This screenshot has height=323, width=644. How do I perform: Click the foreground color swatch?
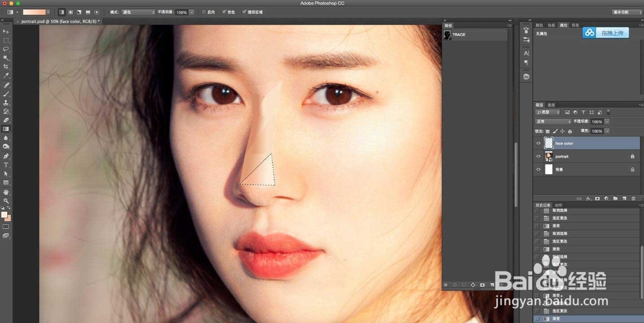click(x=4, y=215)
